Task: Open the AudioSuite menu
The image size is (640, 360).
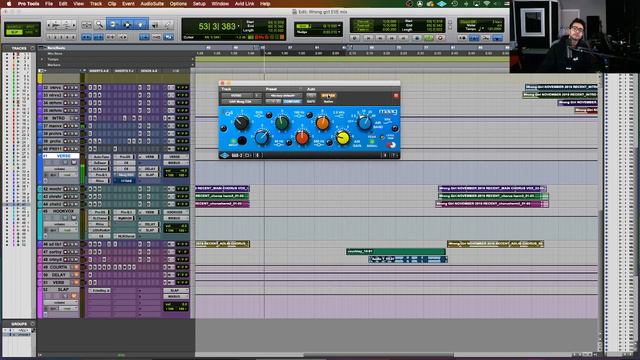Action: pos(152,4)
